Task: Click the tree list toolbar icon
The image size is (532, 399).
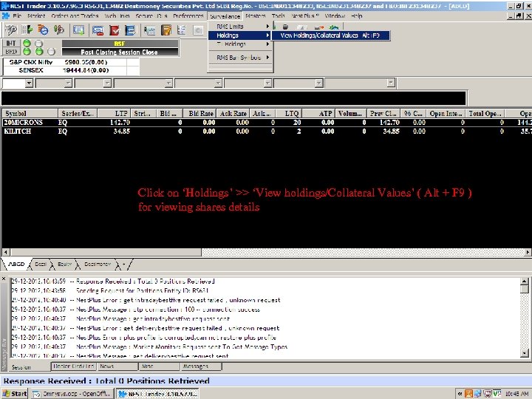Action: coord(182,30)
